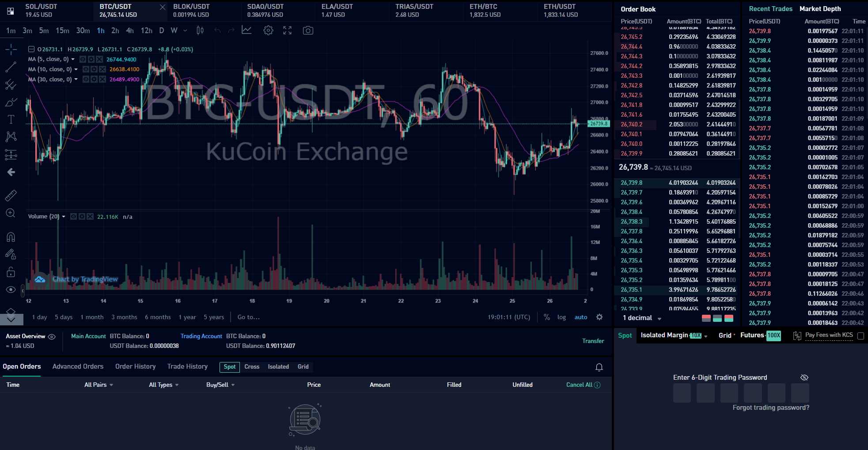Image resolution: width=868 pixels, height=450 pixels.
Task: Click the Transfer link
Action: click(593, 341)
